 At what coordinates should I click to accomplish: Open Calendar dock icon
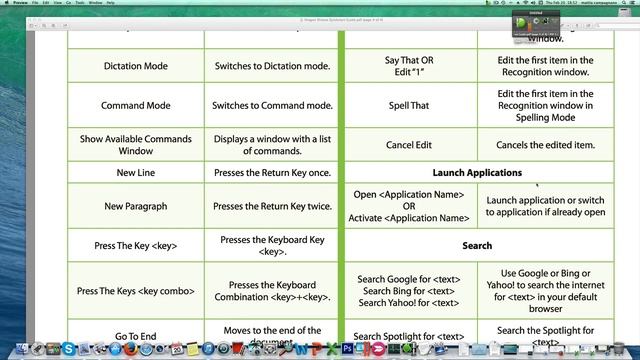tap(177, 349)
